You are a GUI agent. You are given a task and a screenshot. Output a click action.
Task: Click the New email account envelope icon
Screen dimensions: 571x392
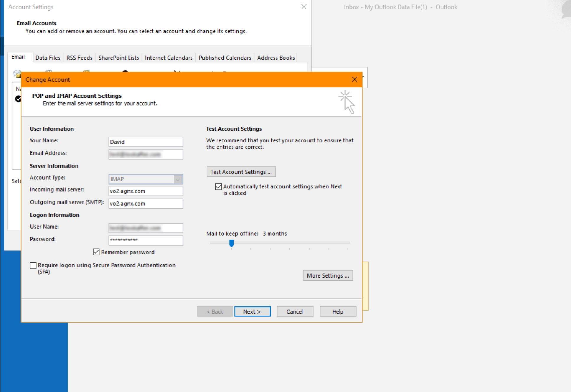[x=17, y=73]
